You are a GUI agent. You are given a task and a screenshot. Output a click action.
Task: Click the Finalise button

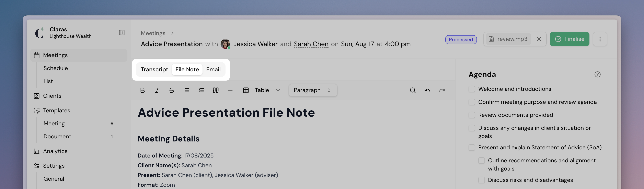(569, 39)
